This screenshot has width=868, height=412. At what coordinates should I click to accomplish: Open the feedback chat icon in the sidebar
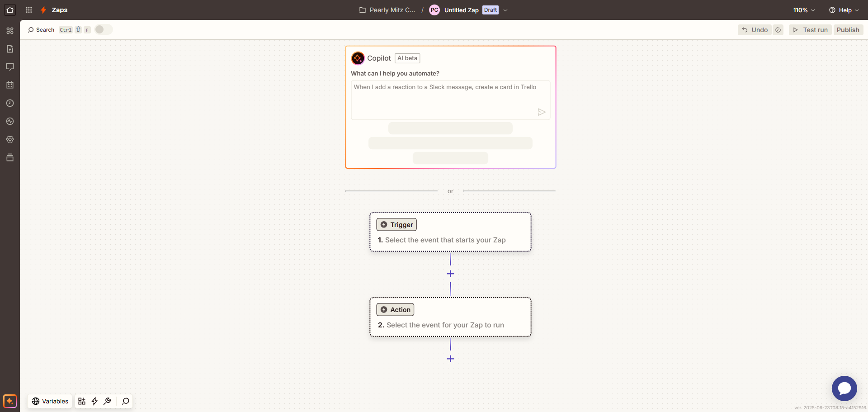10,67
